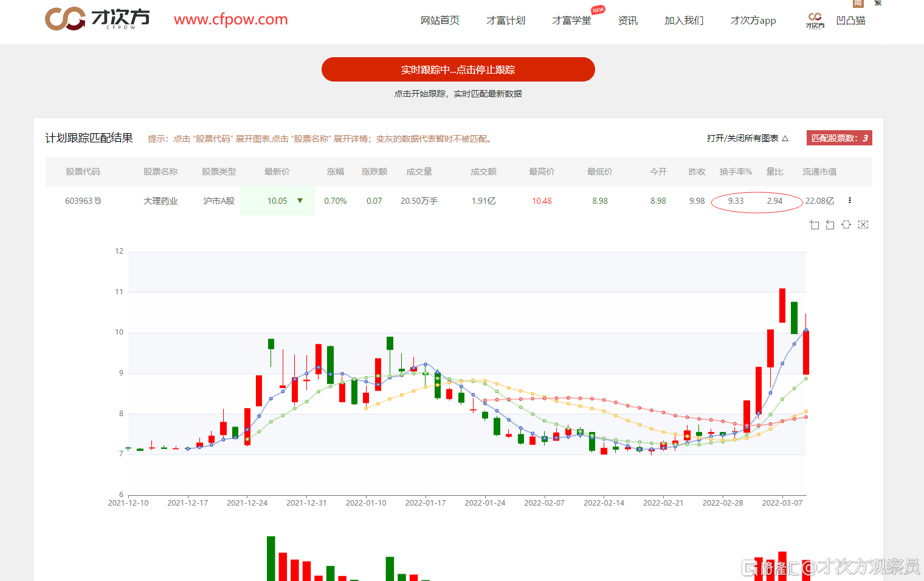Viewport: 924px width, 581px height.
Task: Open 资讯 navigation item
Action: click(628, 20)
